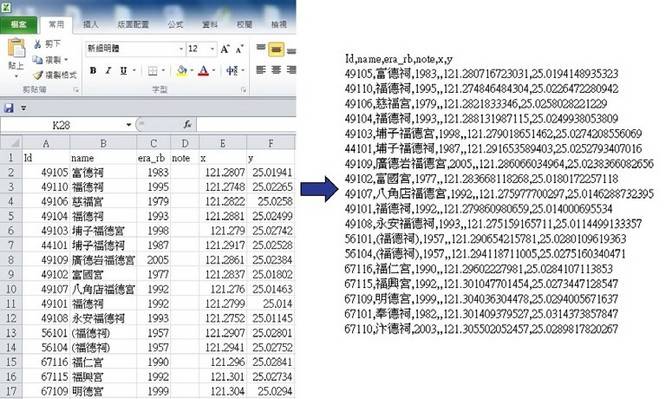666x399 pixels.
Task: Click cell B8 with 廣德岩福德宮
Action: 103,260
